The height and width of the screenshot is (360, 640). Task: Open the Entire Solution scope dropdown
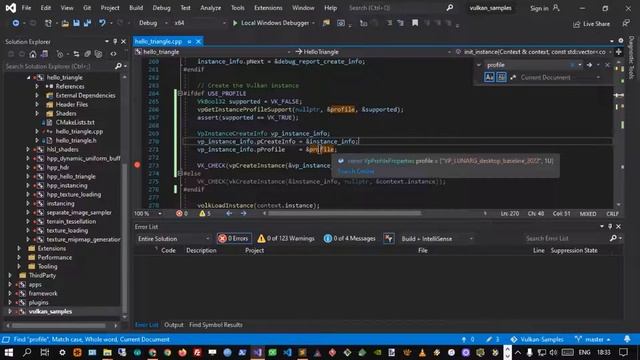click(173, 239)
